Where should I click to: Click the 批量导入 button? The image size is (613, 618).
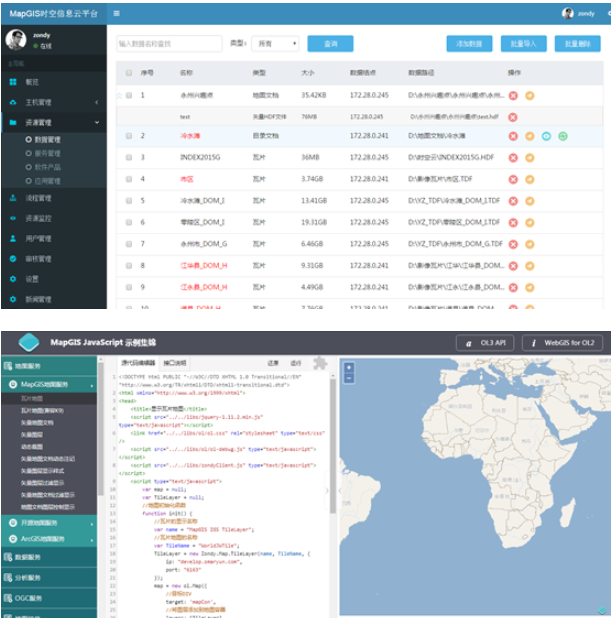pos(524,44)
